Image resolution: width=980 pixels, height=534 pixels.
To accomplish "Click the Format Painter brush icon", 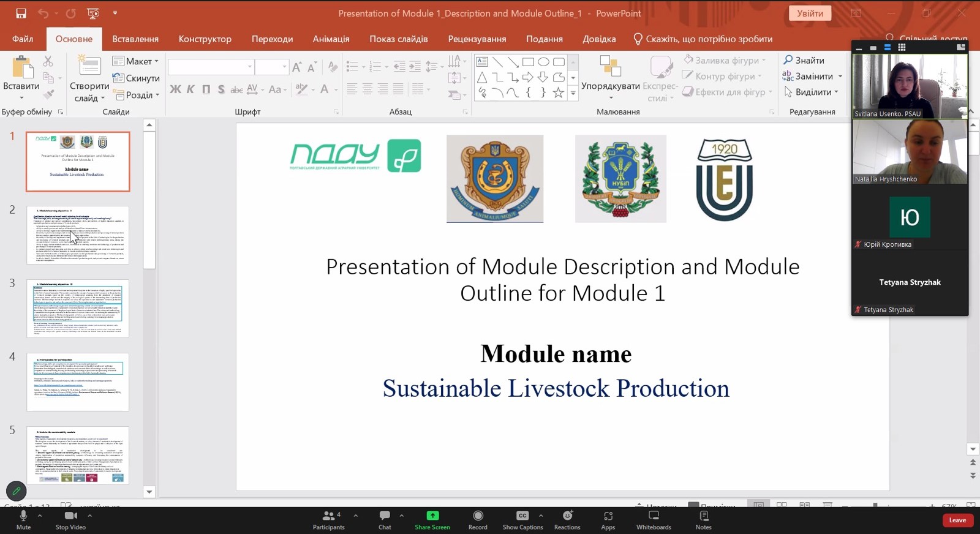I will coord(48,94).
